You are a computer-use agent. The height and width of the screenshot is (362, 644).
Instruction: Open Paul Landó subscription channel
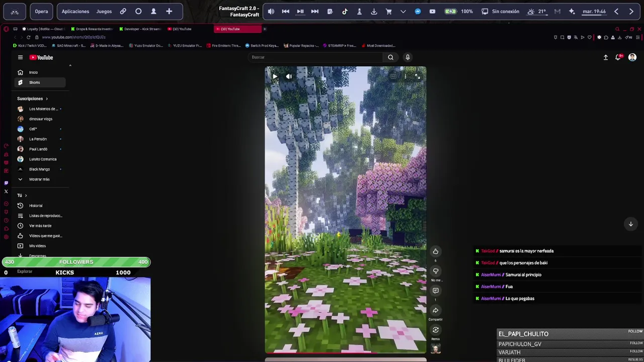coord(40,149)
